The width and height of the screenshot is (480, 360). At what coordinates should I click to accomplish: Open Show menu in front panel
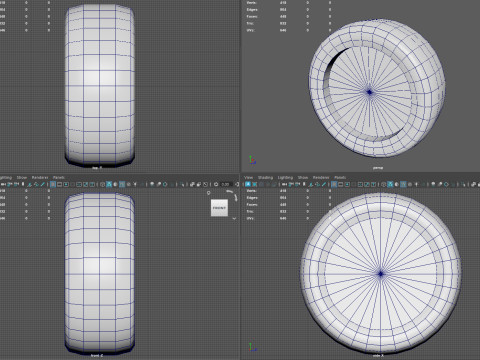[x=22, y=177]
